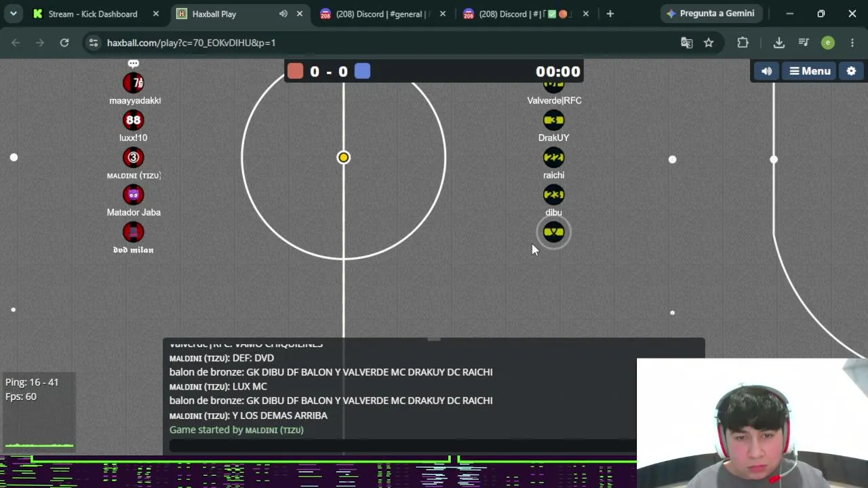Click the Valverde|RFC player name
This screenshot has width=868, height=488.
point(554,100)
